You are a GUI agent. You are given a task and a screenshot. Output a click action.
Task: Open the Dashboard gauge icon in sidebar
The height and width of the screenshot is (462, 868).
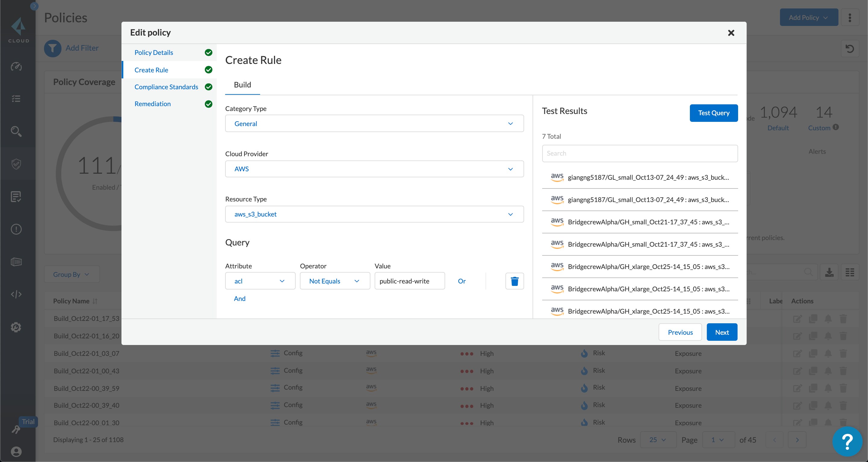click(x=16, y=66)
